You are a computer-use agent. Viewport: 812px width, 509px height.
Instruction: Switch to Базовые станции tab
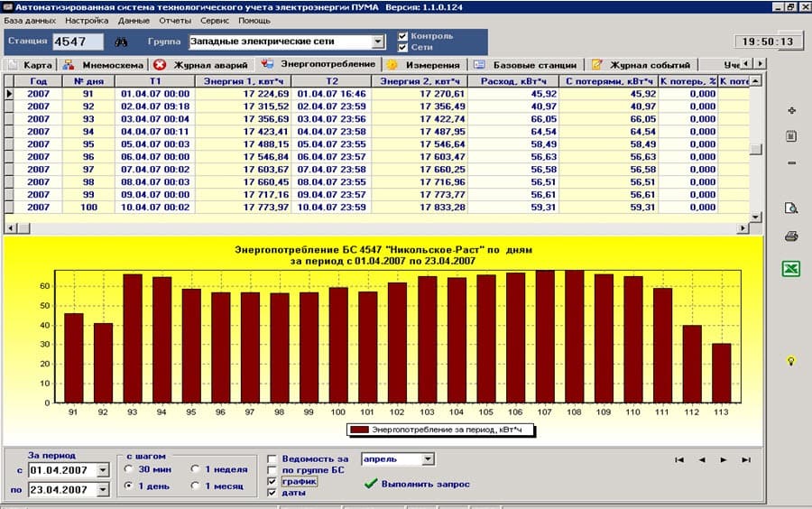click(526, 65)
